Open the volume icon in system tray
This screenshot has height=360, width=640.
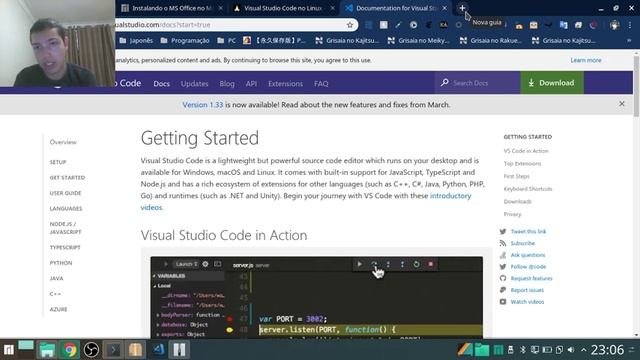tap(571, 350)
